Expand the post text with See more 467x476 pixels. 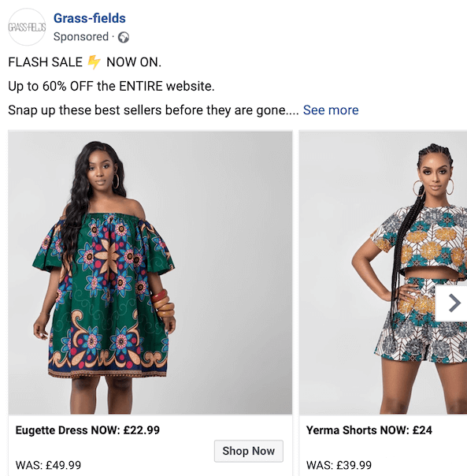(x=331, y=110)
